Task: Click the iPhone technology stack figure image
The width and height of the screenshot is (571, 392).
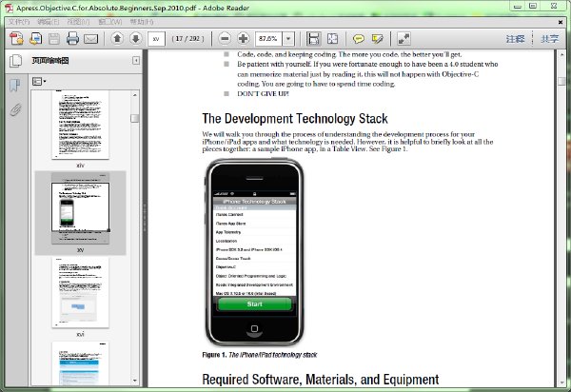Action: point(254,251)
